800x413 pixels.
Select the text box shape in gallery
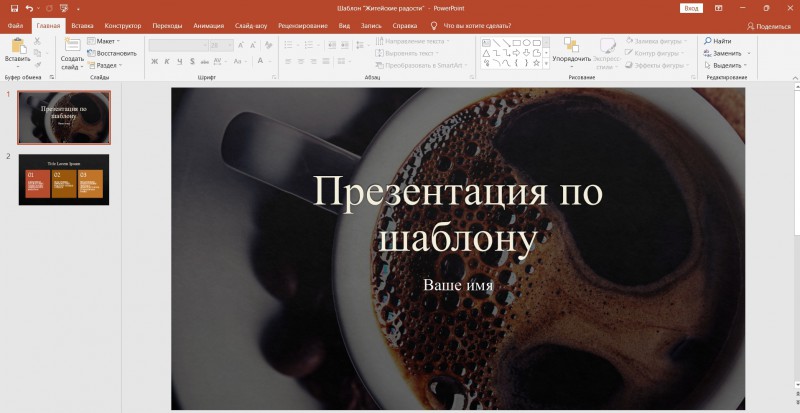[486, 42]
